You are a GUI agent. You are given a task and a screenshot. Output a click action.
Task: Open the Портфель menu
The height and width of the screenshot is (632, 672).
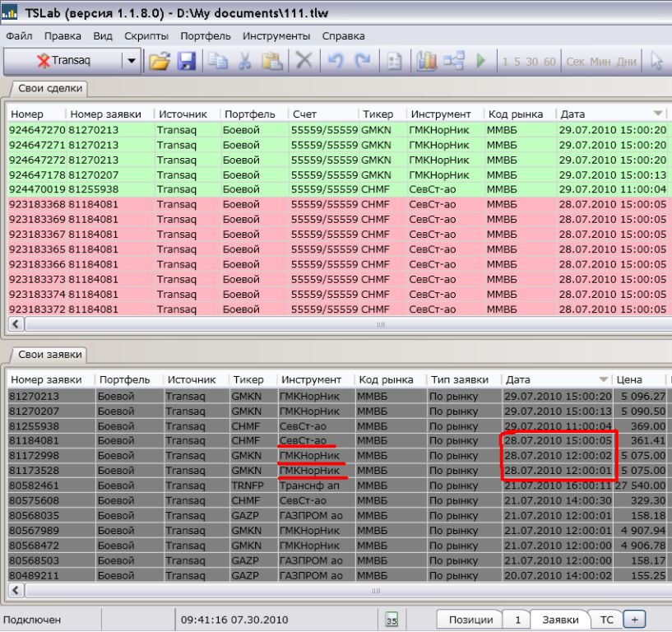206,36
